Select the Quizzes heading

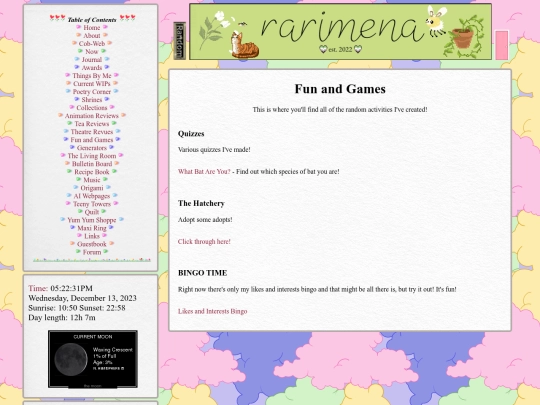coord(191,134)
